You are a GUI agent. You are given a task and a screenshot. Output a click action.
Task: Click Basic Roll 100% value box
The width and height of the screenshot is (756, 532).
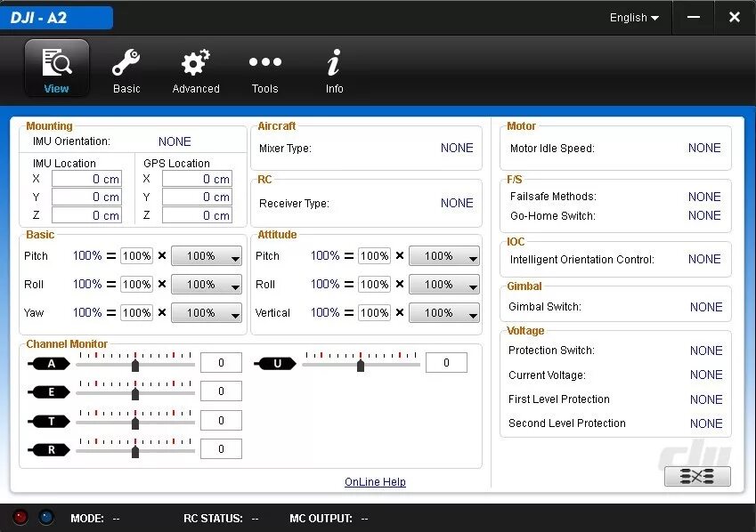(137, 285)
